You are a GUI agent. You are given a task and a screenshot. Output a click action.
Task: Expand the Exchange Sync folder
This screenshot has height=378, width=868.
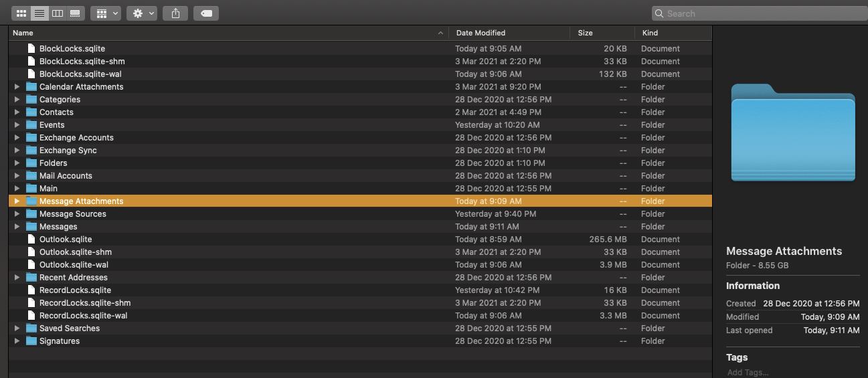[x=17, y=151]
